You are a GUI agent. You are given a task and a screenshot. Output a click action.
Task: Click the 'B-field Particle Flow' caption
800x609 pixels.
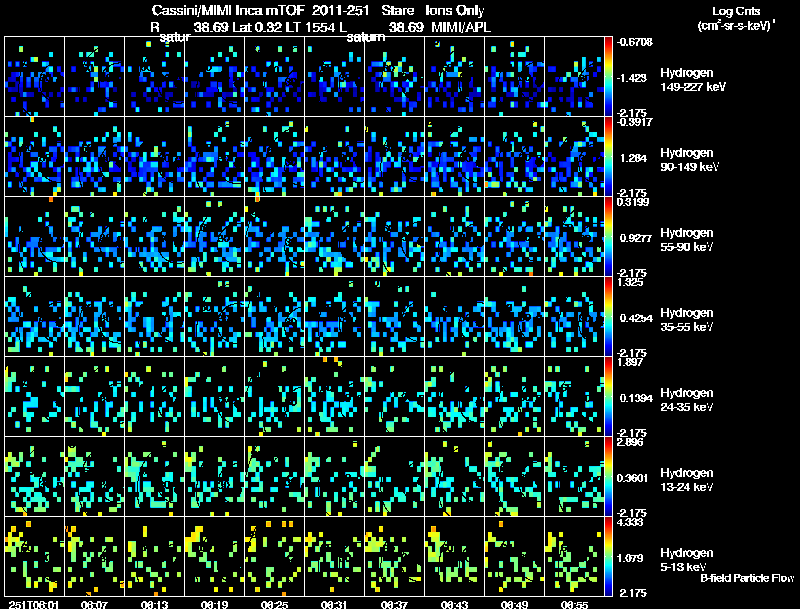[747, 578]
